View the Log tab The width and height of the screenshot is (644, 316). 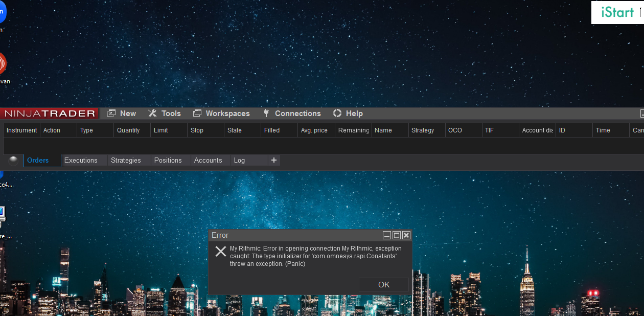239,160
